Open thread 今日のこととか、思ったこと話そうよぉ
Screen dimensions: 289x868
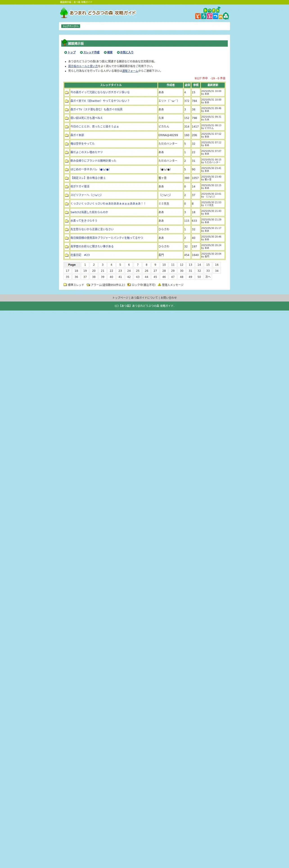[x=95, y=127]
